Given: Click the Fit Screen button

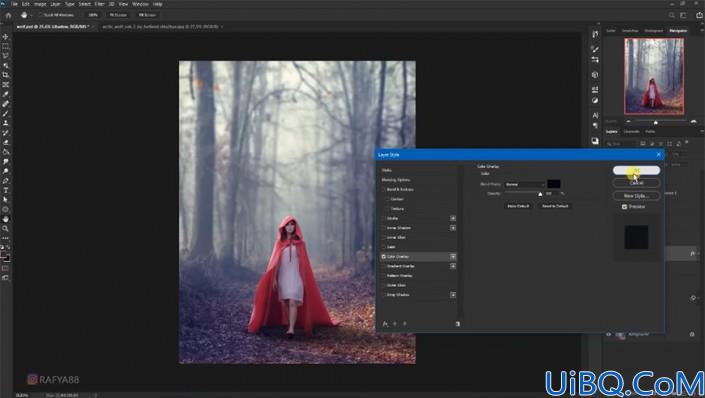Looking at the screenshot, I should point(118,15).
